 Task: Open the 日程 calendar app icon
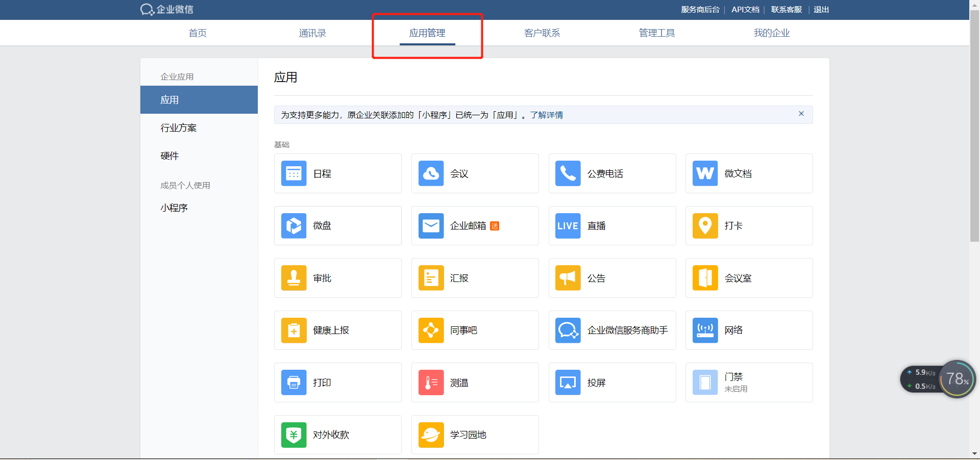294,173
